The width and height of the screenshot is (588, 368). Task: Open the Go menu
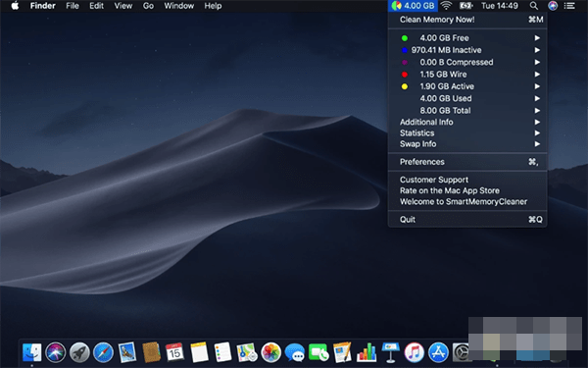tap(148, 6)
